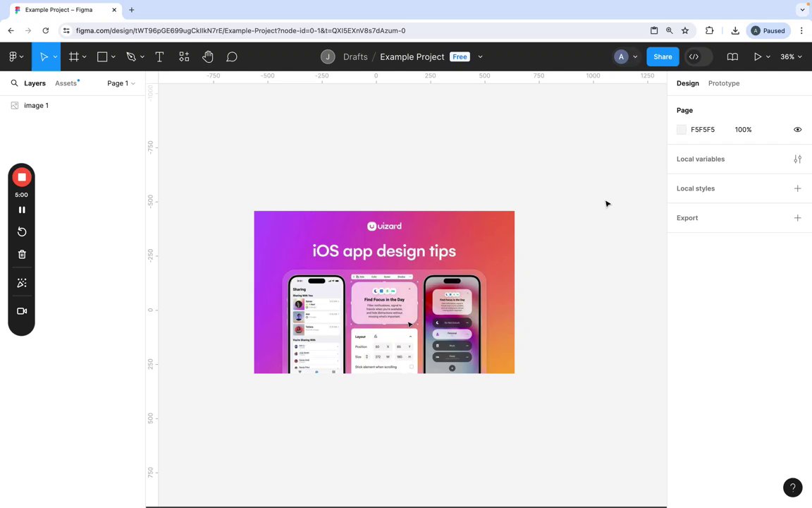Close the Example Project browser tab
Screen dimensions: 812x508
tap(114, 10)
